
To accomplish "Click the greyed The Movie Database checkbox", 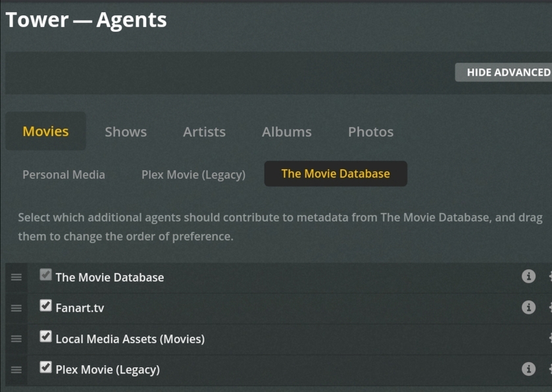I will tap(45, 275).
